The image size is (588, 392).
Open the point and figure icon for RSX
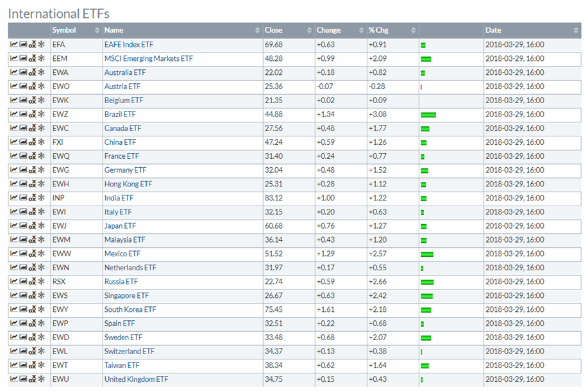coord(32,282)
